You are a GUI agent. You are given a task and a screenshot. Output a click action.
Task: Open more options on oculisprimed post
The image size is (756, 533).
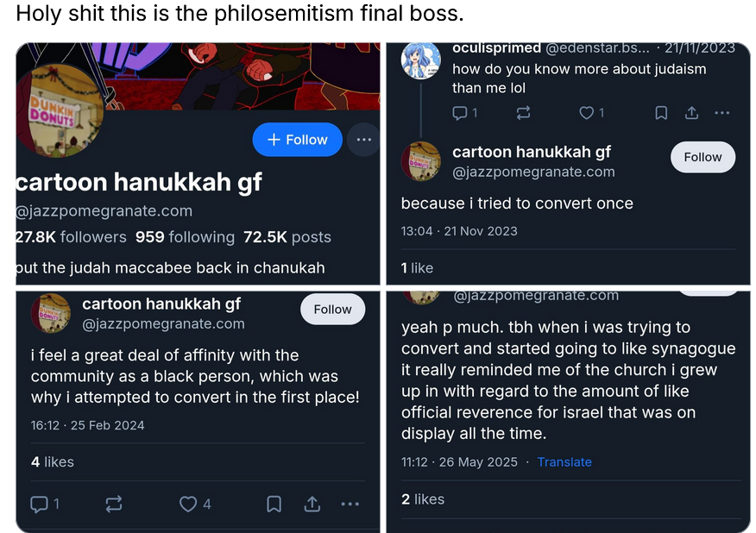coord(722,113)
